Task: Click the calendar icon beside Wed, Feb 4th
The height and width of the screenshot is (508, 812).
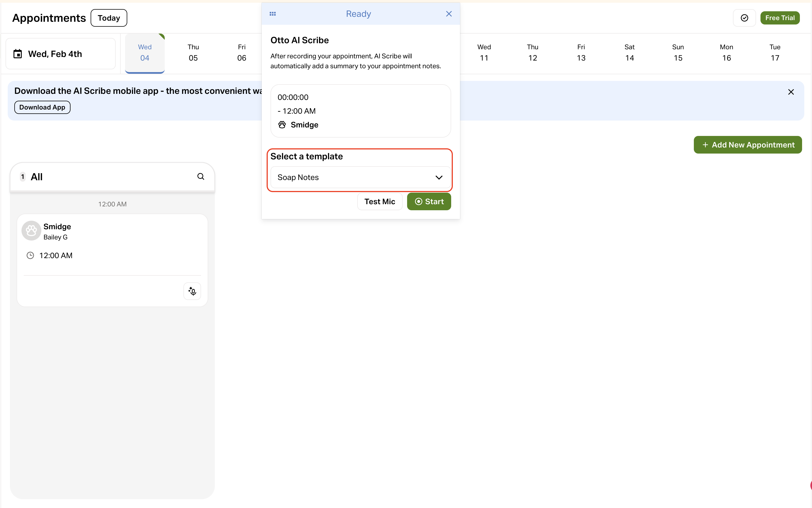Action: (x=17, y=54)
